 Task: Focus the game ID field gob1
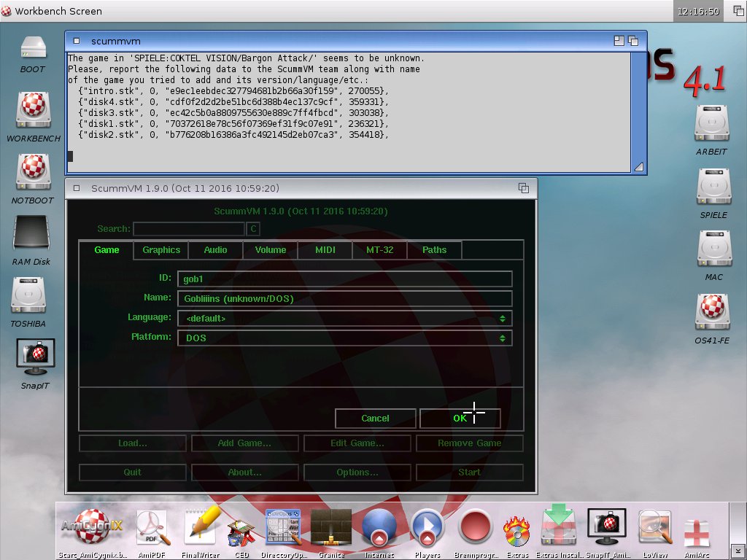(345, 279)
